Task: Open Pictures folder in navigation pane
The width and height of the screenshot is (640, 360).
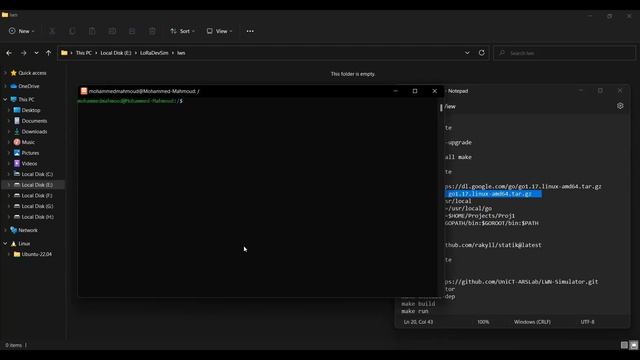Action: click(x=30, y=153)
